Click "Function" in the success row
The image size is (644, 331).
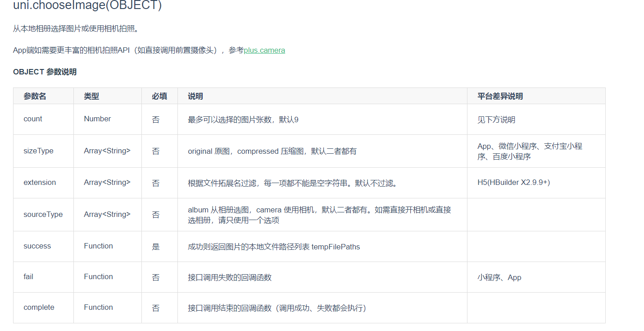click(98, 246)
